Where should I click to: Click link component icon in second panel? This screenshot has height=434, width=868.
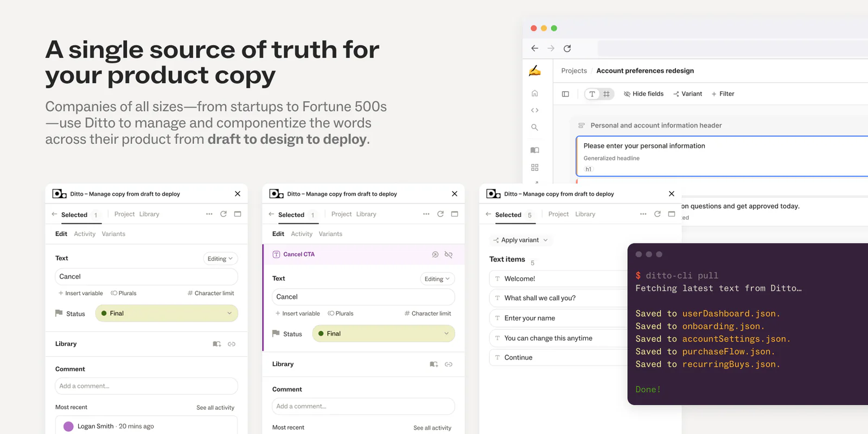(x=449, y=365)
